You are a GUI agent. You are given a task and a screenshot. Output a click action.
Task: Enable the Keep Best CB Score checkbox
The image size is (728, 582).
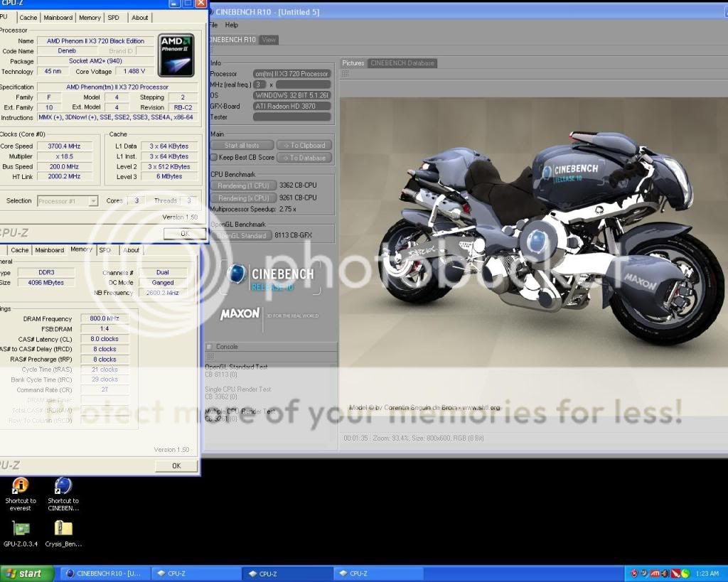pyautogui.click(x=214, y=157)
